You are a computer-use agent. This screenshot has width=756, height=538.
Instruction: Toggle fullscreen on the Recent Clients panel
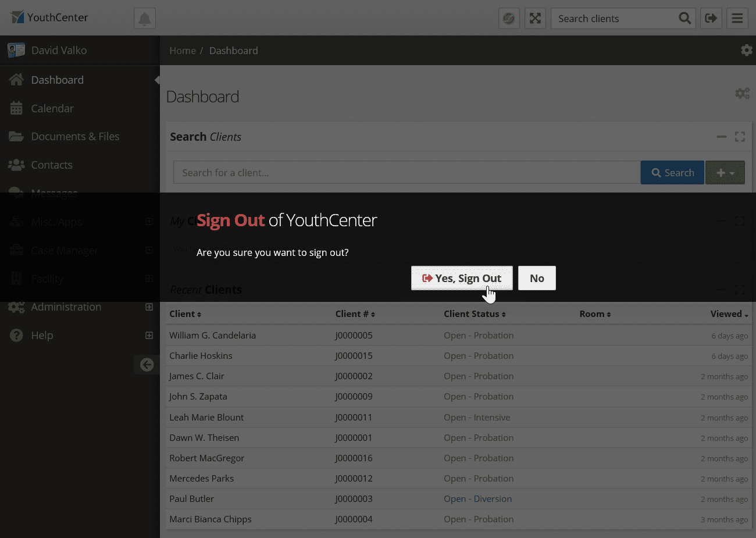pos(740,290)
